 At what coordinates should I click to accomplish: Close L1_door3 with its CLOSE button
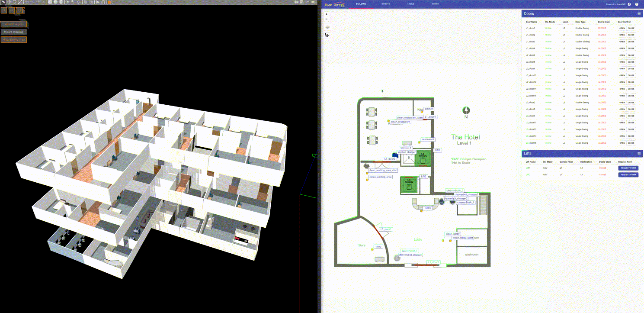click(631, 42)
